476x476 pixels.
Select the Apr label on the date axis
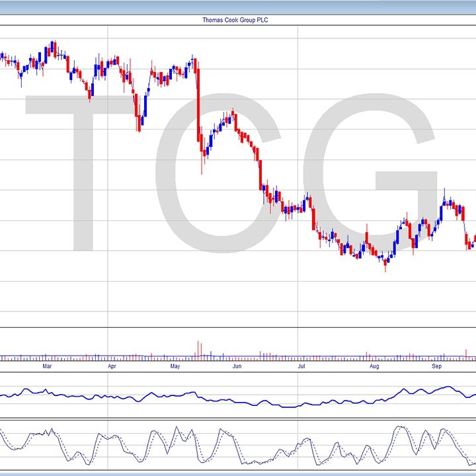112,366
